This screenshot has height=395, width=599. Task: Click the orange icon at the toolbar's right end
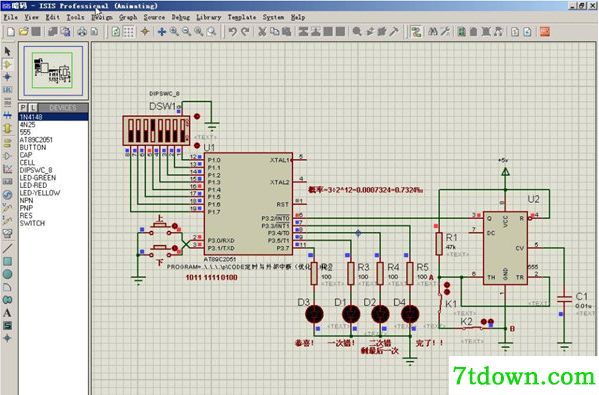[545, 32]
